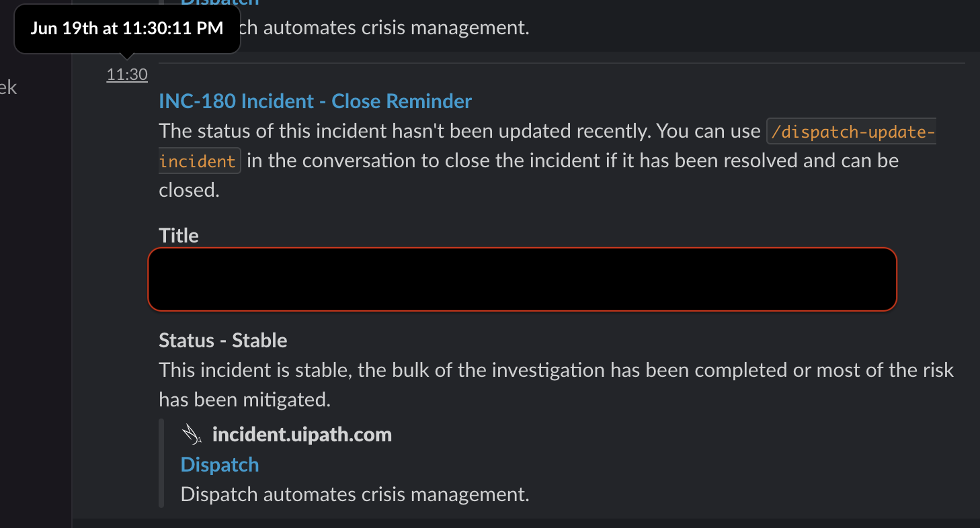Click the Jun 19th timestamp tooltip
The height and width of the screenshot is (528, 980).
[126, 28]
